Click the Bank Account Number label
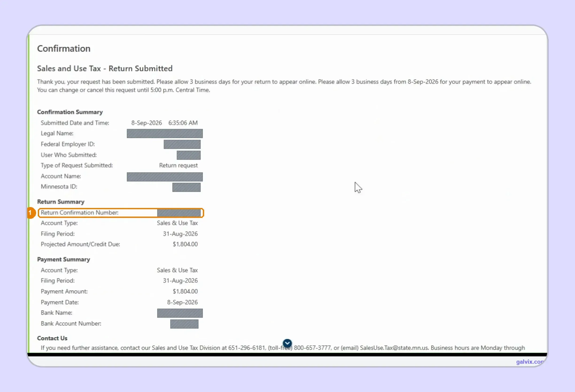 click(x=71, y=324)
